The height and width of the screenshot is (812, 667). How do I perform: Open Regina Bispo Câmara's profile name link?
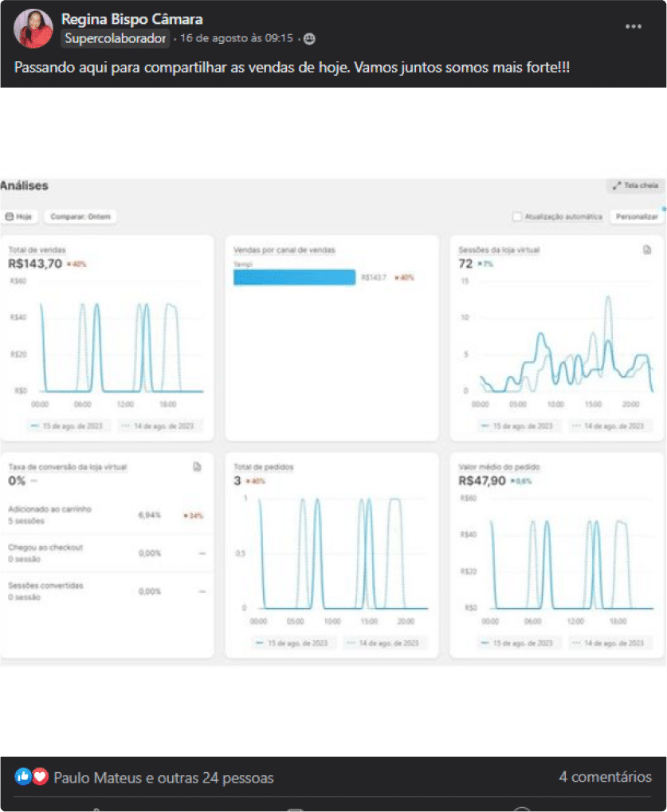[x=131, y=19]
